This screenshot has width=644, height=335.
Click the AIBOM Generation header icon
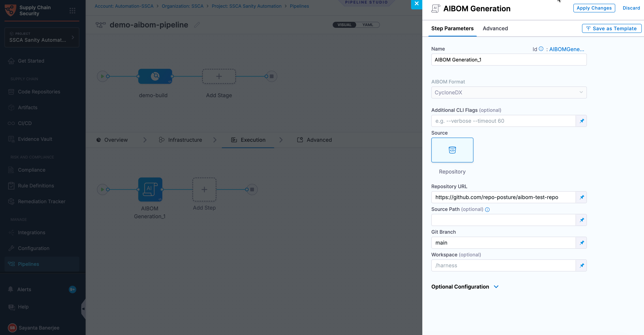(x=436, y=8)
